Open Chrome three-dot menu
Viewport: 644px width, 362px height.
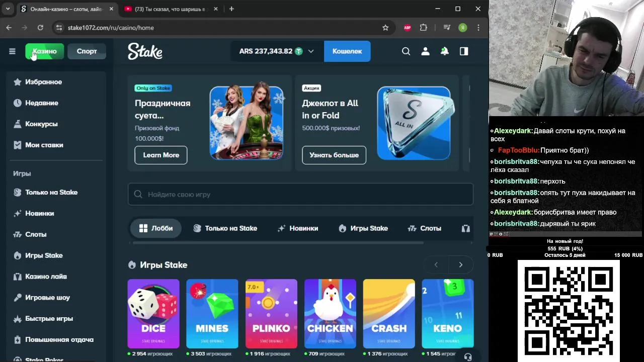(478, 28)
